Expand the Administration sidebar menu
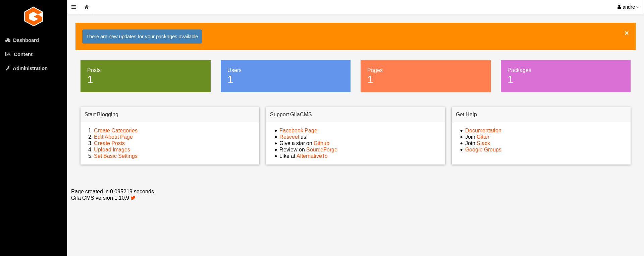The height and width of the screenshot is (256, 644). coord(30,68)
